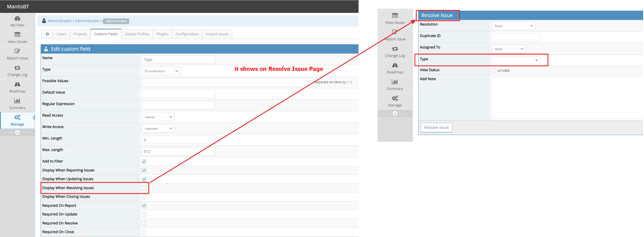Viewport: 644px width, 237px height.
Task: Switch to the Plugins tab
Action: pos(162,34)
